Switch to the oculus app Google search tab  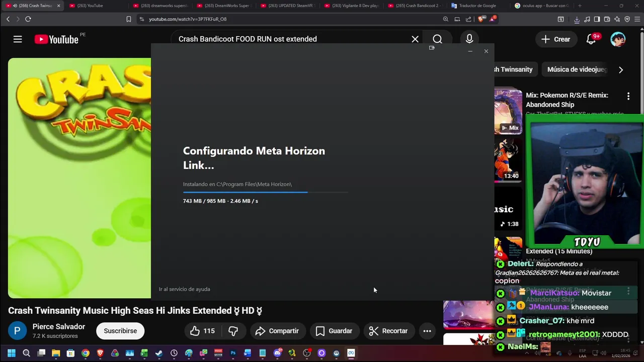pyautogui.click(x=541, y=6)
